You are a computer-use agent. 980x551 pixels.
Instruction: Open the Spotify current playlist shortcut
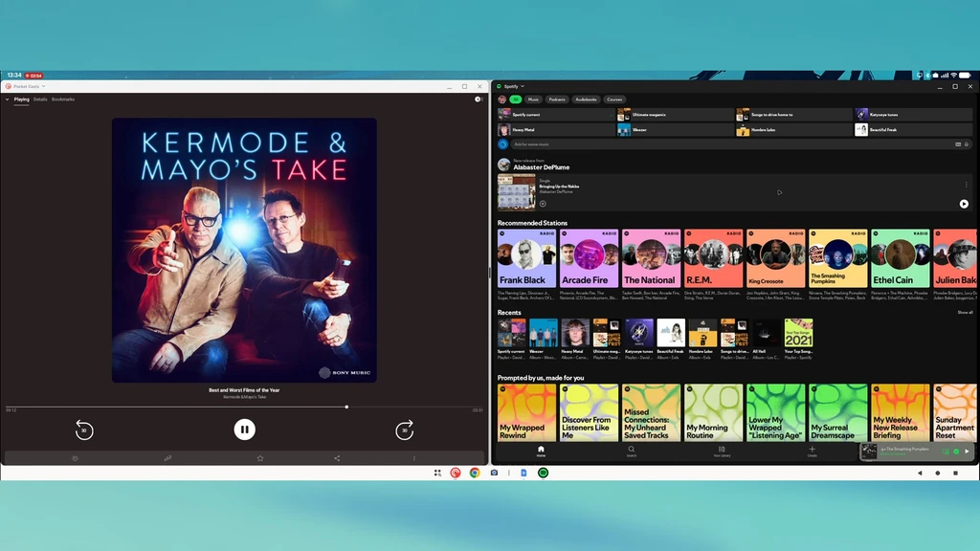556,115
